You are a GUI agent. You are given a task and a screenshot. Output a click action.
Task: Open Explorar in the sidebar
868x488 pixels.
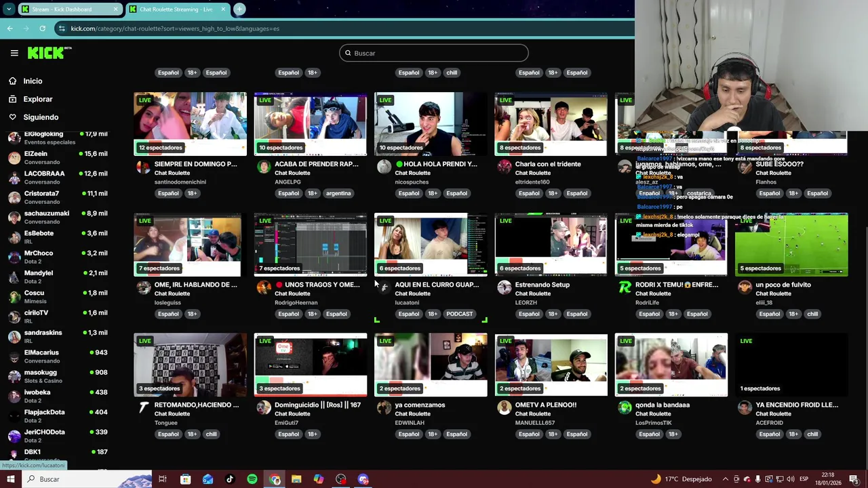pyautogui.click(x=38, y=99)
